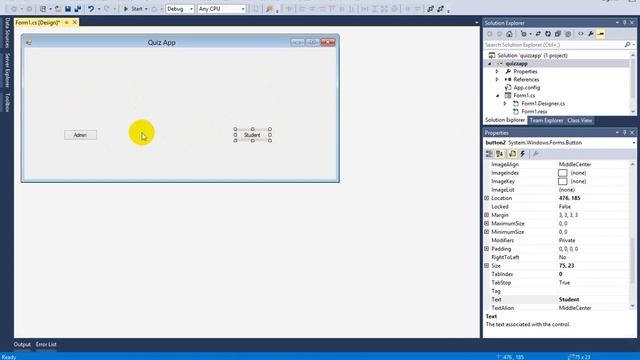The width and height of the screenshot is (640, 360).
Task: Click the Locked property value False
Action: tap(565, 207)
